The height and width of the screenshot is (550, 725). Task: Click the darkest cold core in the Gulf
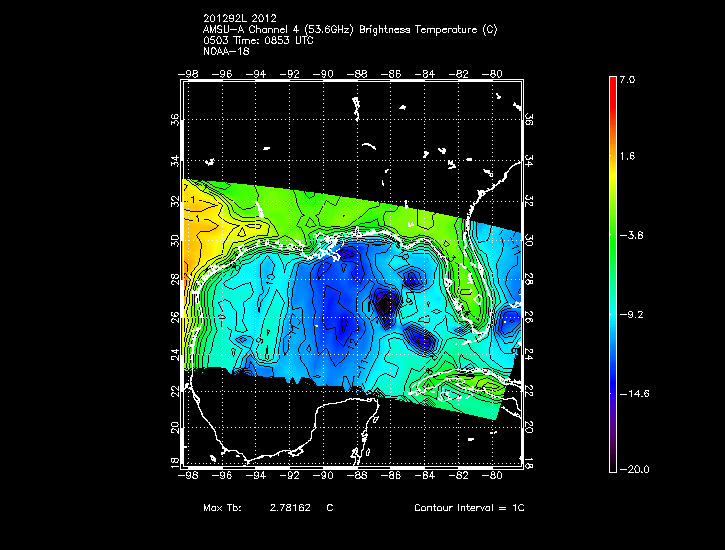coord(385,304)
